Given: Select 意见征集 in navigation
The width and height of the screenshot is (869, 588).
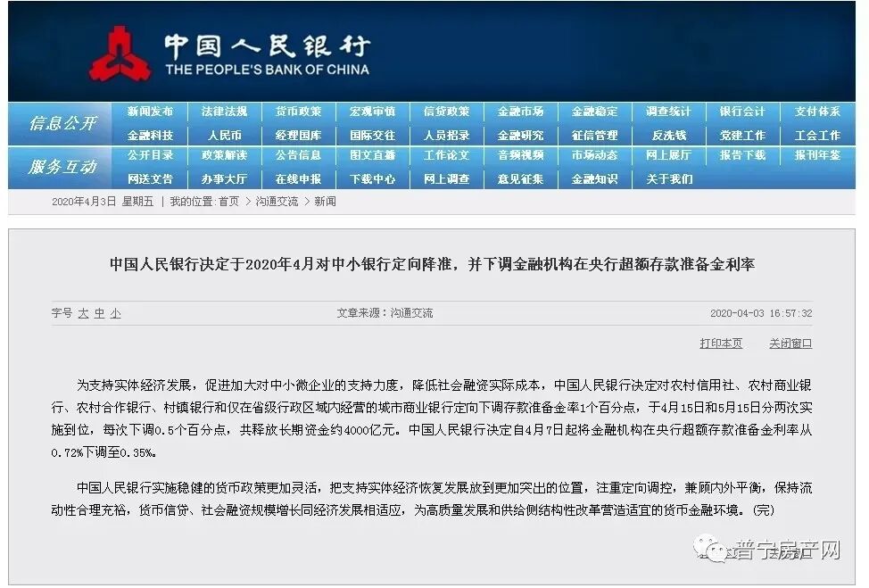Looking at the screenshot, I should click(x=520, y=179).
